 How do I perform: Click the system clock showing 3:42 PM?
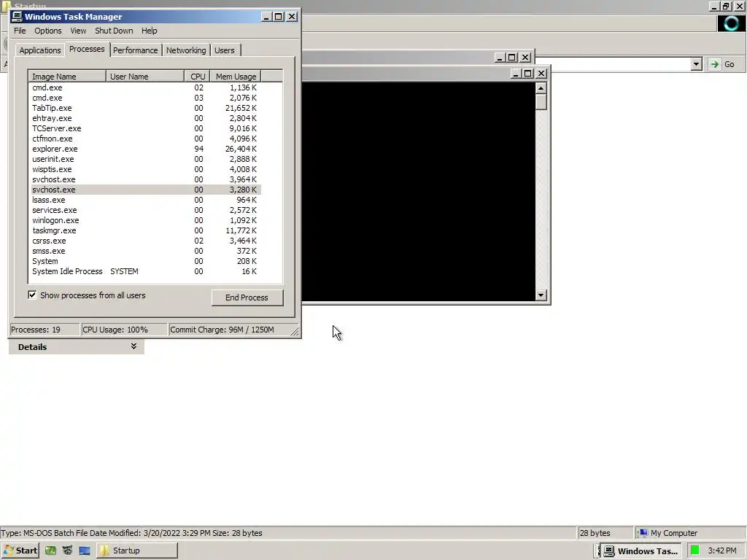722,551
